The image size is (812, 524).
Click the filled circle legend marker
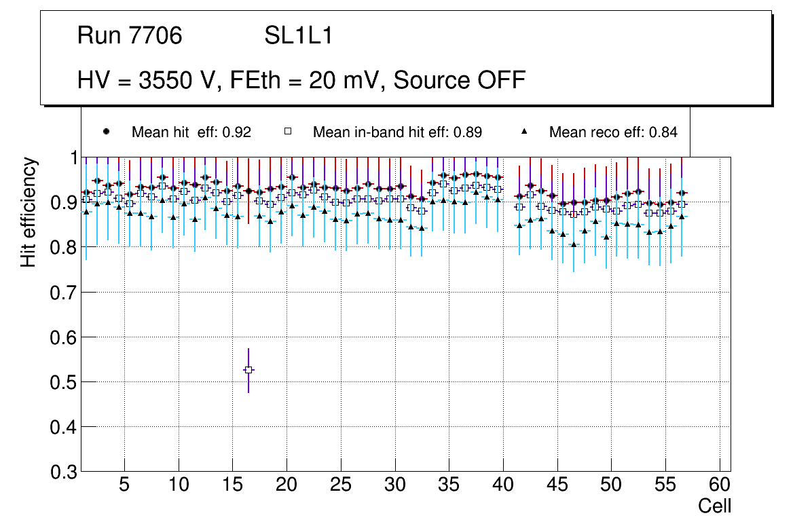pos(106,132)
